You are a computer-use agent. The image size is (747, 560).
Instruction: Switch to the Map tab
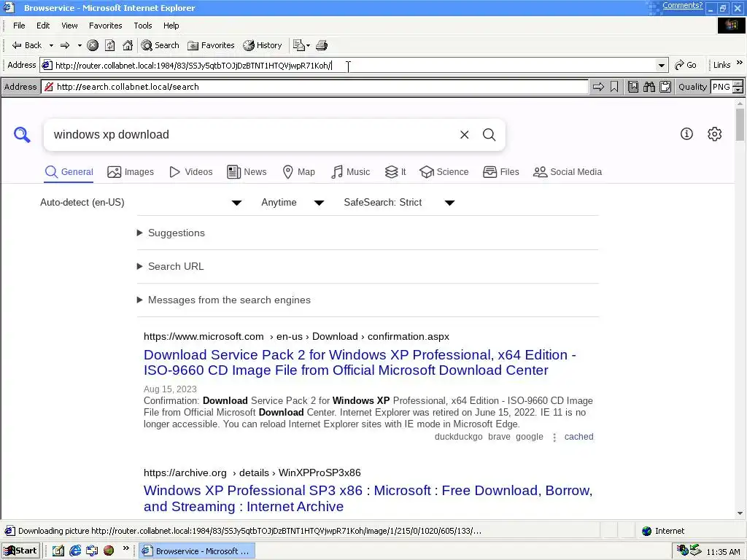[298, 172]
